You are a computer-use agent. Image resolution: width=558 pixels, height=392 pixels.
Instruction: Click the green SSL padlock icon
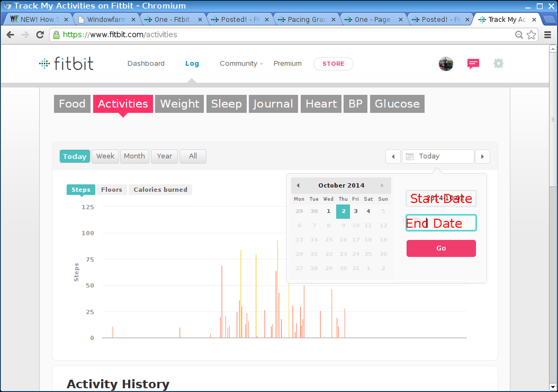(56, 35)
